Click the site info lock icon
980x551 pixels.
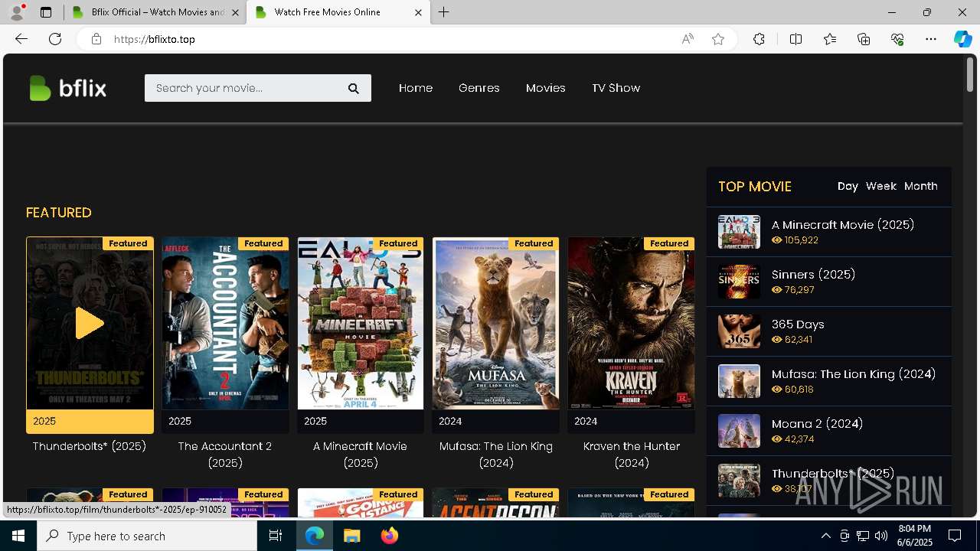(96, 39)
